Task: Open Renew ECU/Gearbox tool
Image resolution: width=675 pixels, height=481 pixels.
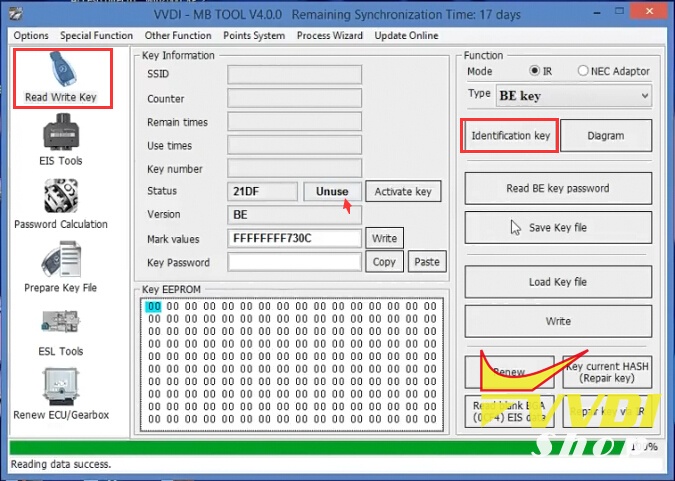Action: [61, 394]
